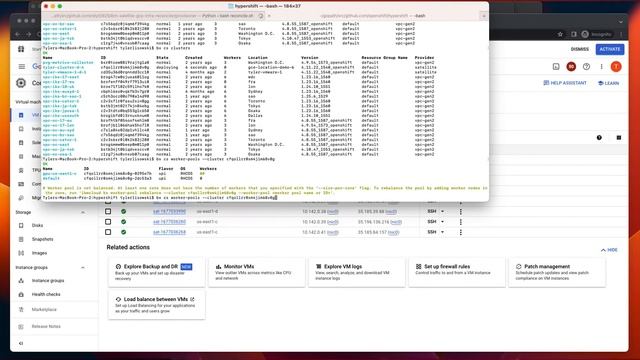Open SSH dropdown arrow for 35.196.136.216 row
The image size is (640, 360).
click(442, 222)
